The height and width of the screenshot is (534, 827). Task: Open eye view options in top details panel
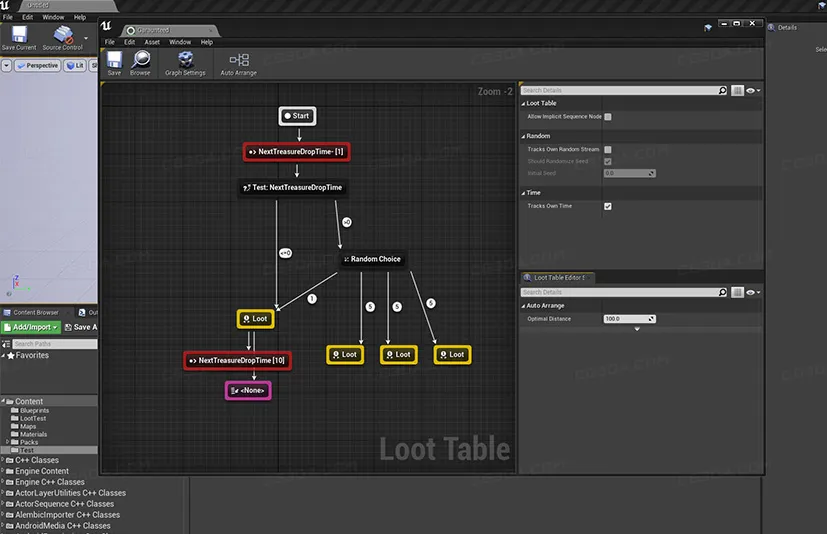pyautogui.click(x=753, y=91)
